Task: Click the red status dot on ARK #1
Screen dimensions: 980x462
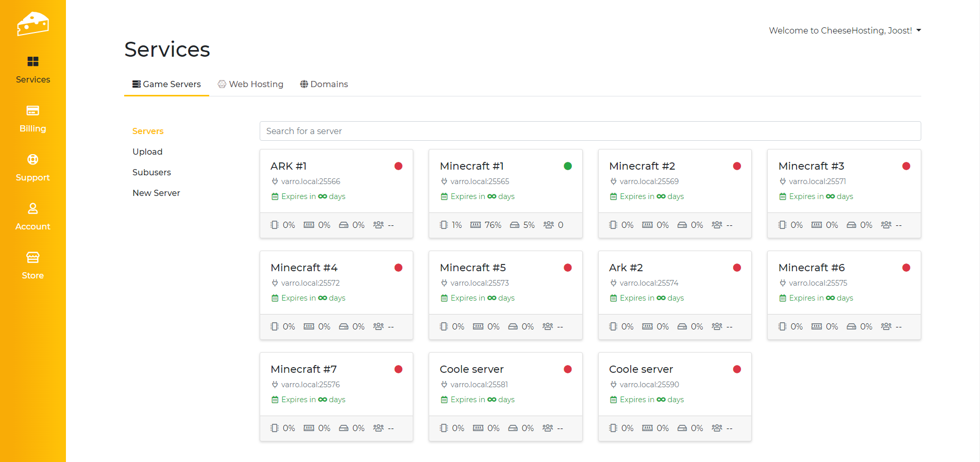Action: (398, 166)
